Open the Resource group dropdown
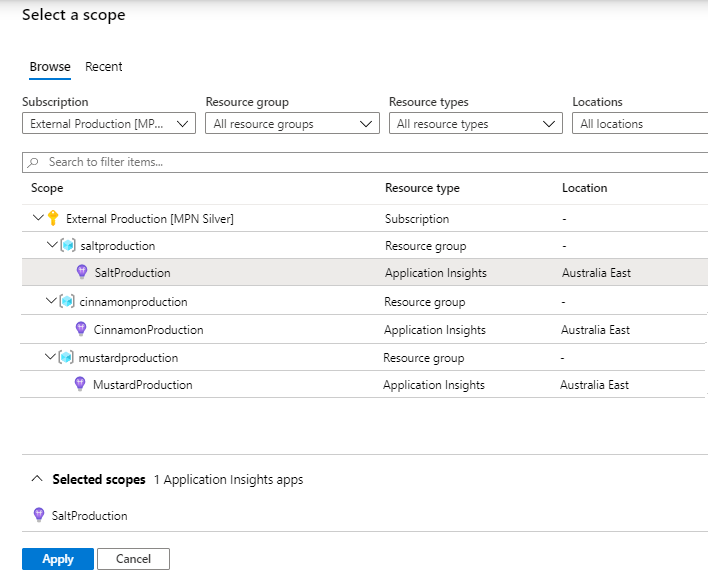This screenshot has width=708, height=578. click(292, 123)
